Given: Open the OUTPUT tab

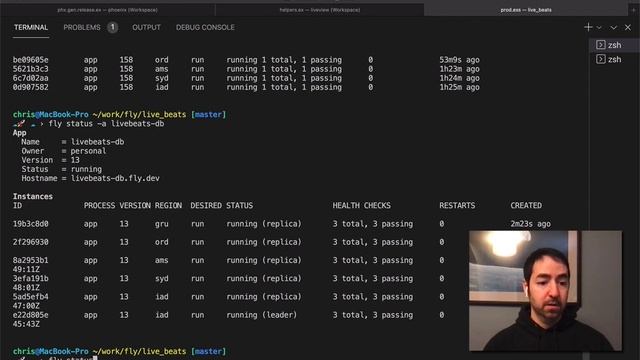Looking at the screenshot, I should coord(146,27).
